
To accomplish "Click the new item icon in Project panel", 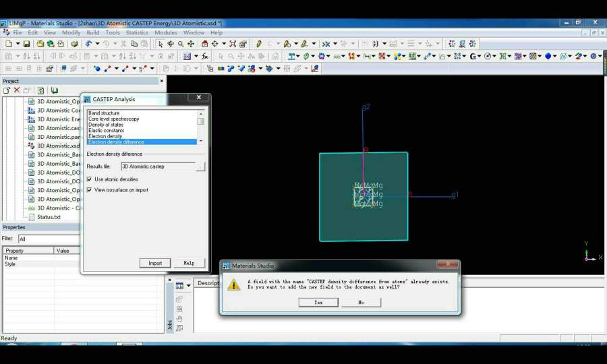I will pyautogui.click(x=7, y=90).
